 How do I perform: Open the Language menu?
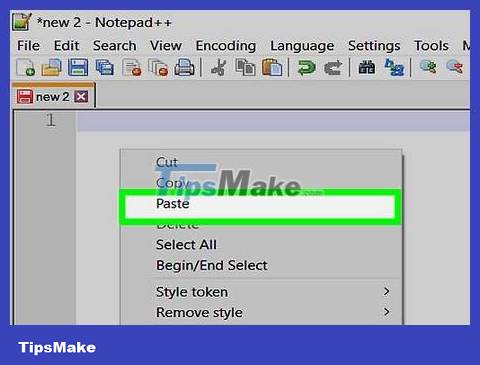point(302,46)
